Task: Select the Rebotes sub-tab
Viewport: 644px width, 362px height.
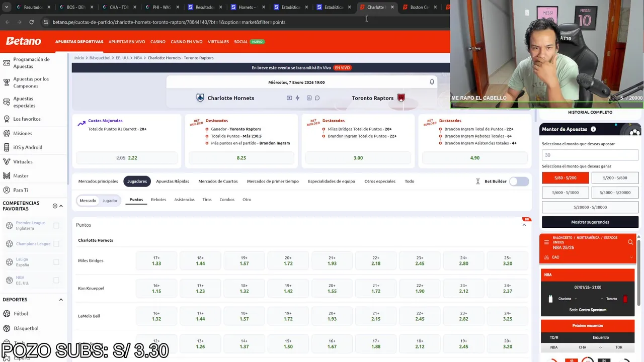Action: pyautogui.click(x=158, y=200)
